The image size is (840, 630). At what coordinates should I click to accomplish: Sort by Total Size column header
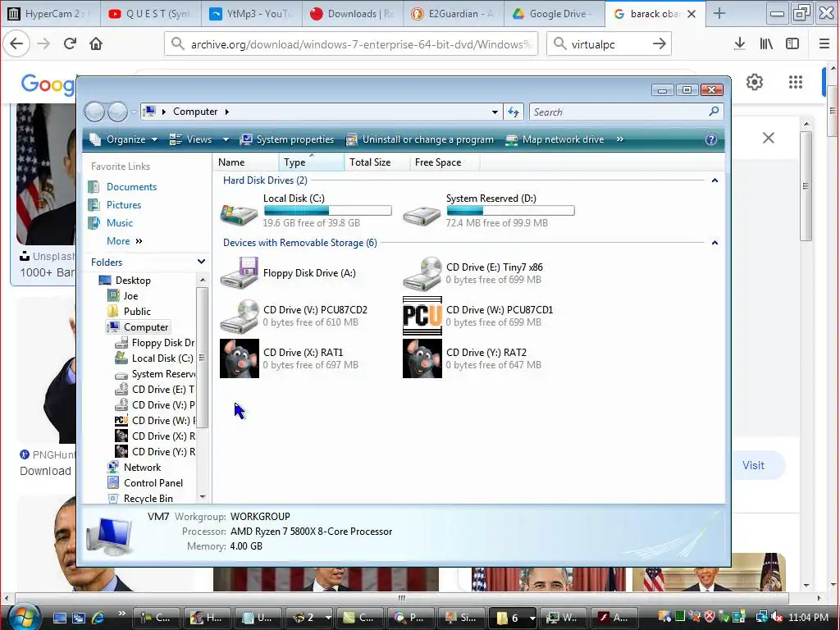pos(377,162)
